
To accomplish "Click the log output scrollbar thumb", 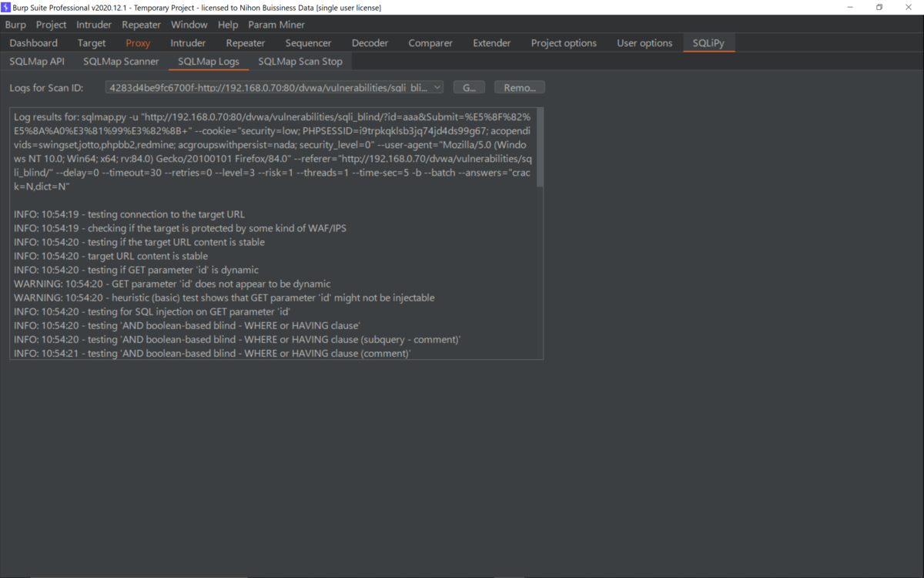I will click(540, 147).
